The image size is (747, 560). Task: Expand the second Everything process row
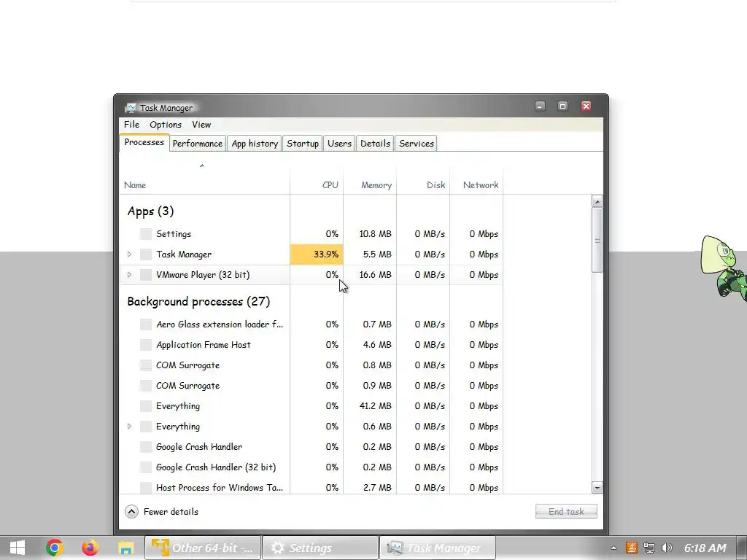coord(129,426)
